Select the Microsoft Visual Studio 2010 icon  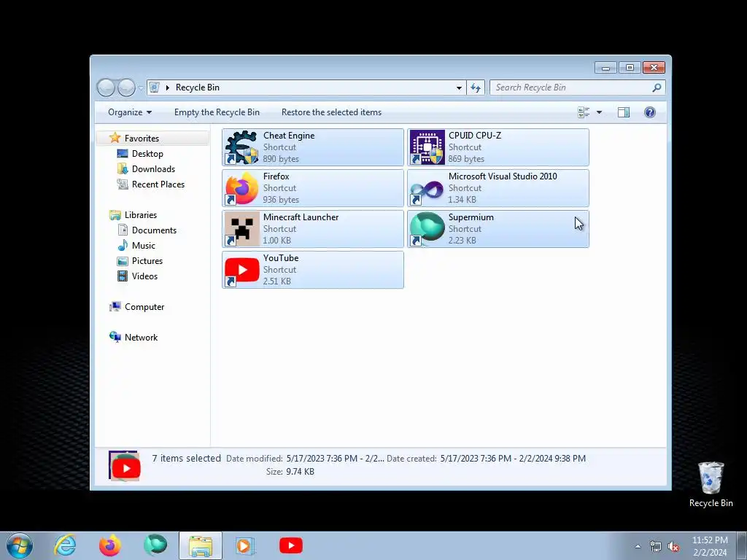427,189
